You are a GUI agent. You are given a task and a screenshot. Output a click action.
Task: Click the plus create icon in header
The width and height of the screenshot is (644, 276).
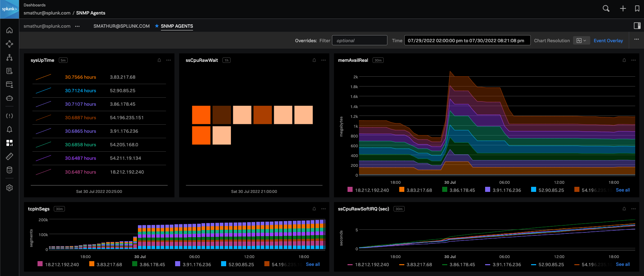coord(623,9)
